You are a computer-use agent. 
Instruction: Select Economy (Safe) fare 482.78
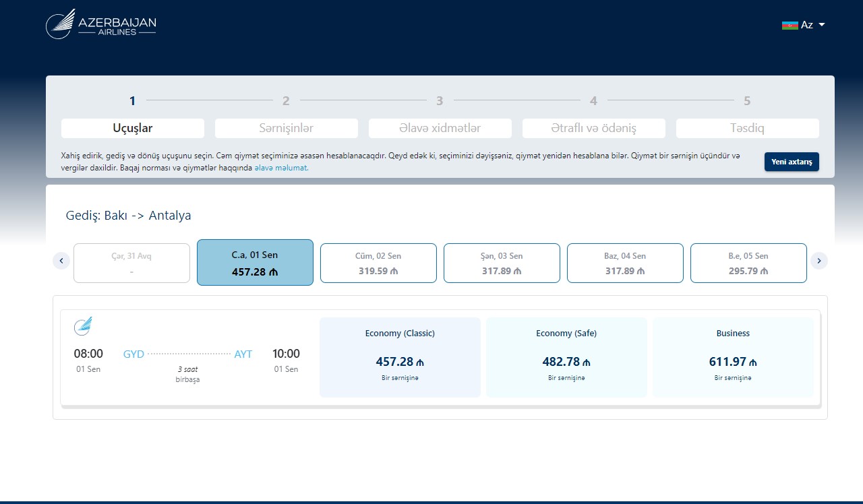(566, 357)
